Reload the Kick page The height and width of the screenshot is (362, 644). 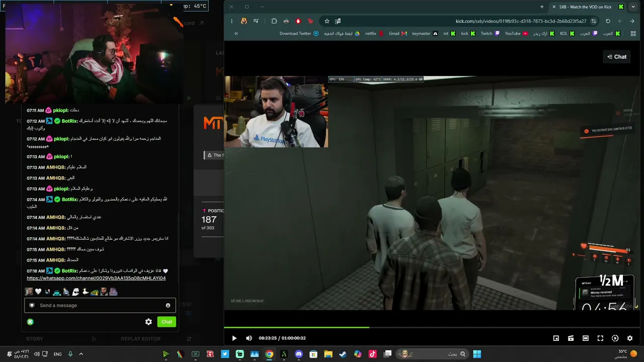(x=608, y=21)
